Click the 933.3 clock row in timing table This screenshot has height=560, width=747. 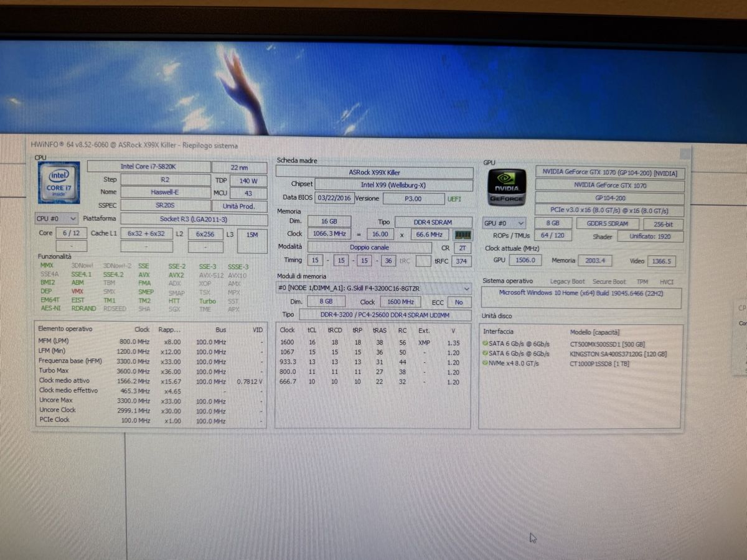[x=373, y=362]
